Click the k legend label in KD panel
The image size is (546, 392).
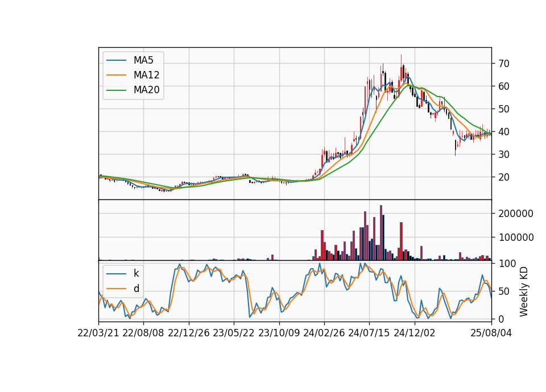(x=136, y=273)
